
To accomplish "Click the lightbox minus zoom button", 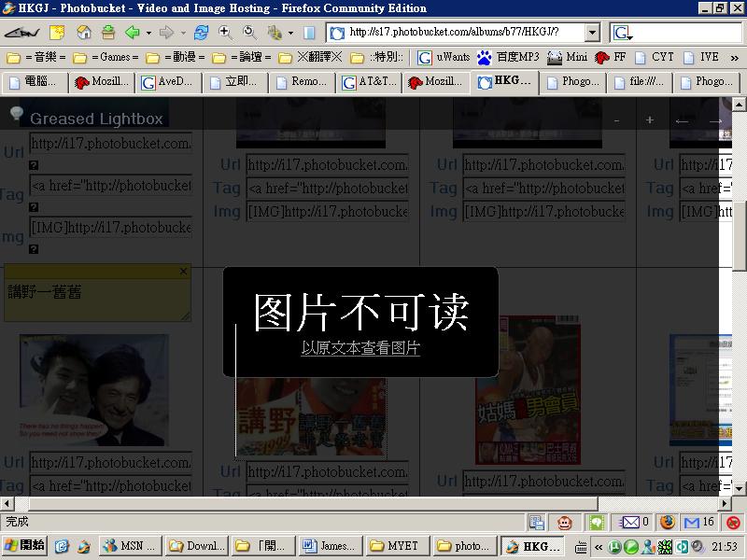I will [617, 119].
